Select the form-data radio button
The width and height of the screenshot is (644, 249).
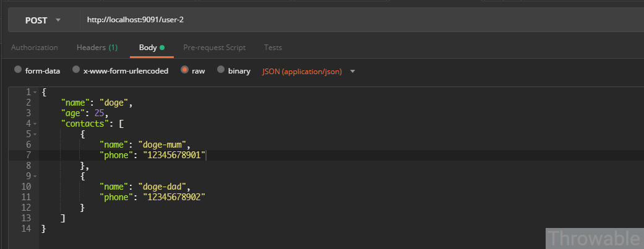[18, 70]
